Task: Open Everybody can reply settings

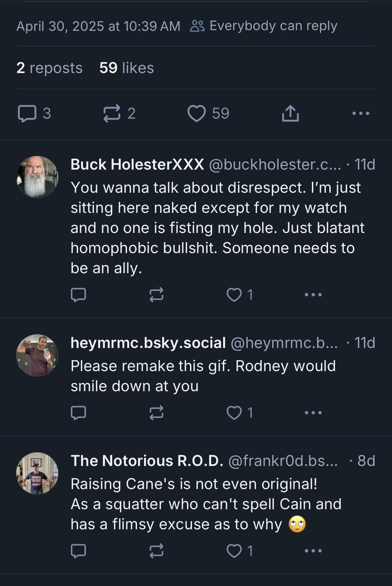Action: (x=264, y=26)
